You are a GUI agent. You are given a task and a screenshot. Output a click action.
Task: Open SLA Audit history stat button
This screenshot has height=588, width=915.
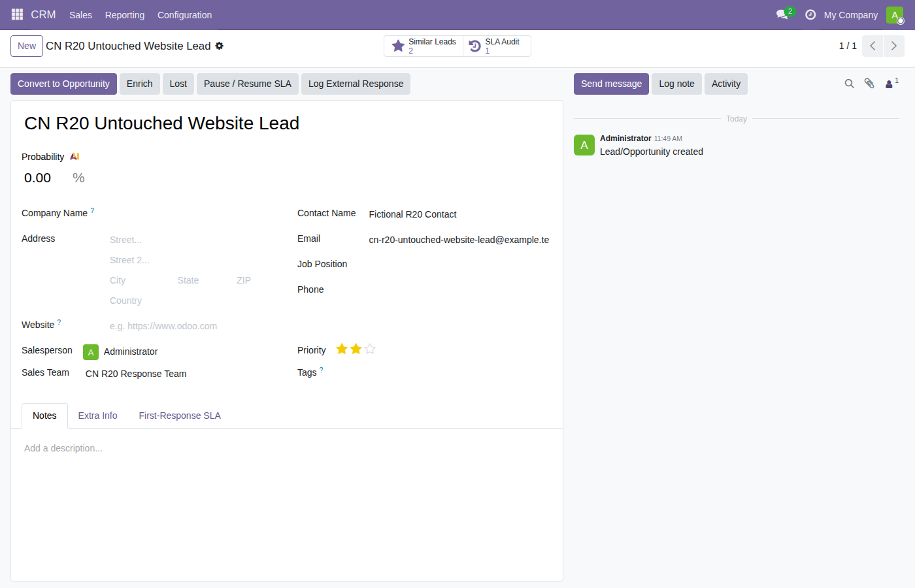coord(497,46)
